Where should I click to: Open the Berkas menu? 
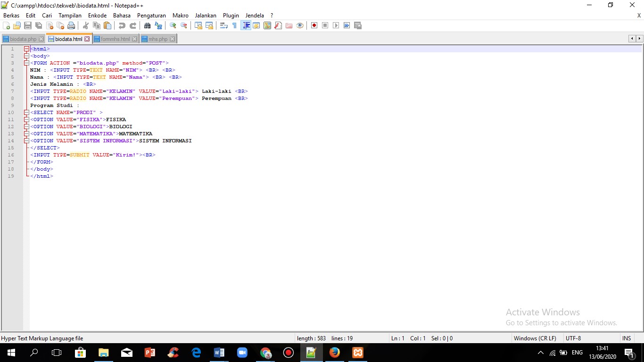11,16
